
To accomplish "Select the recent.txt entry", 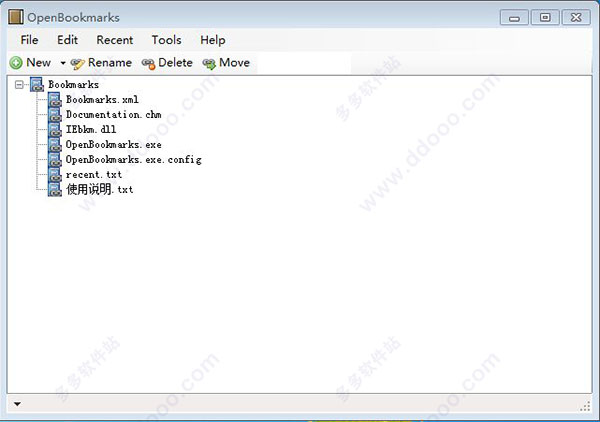I will [94, 174].
